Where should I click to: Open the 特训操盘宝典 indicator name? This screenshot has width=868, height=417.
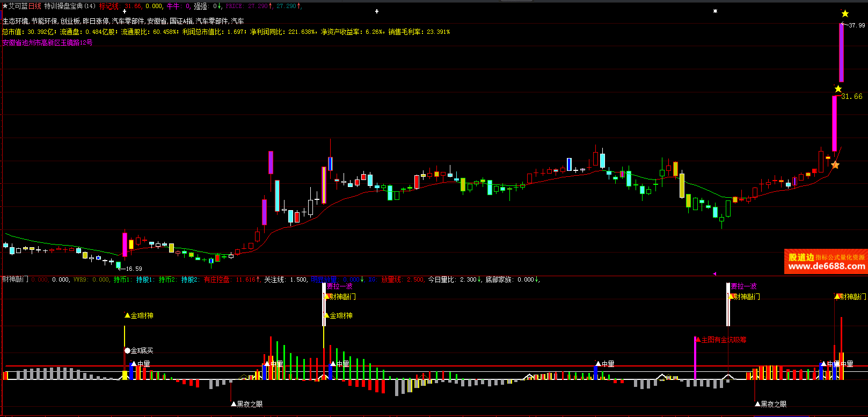(x=63, y=6)
